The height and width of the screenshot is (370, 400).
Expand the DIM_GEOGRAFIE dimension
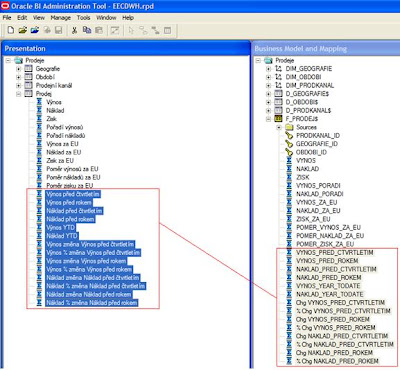tap(269, 69)
